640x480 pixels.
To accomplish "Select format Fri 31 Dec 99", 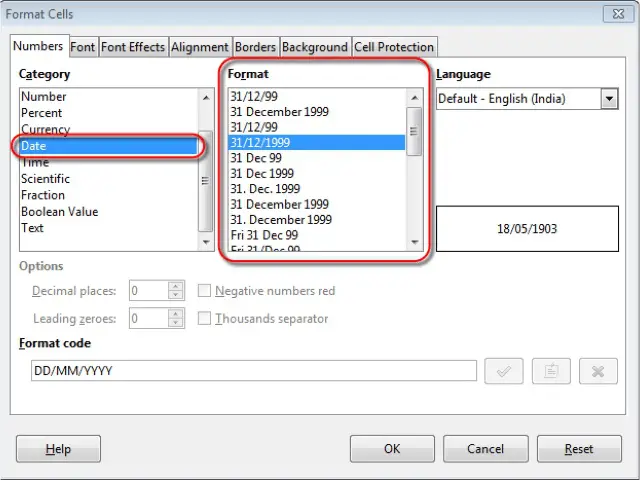I will pyautogui.click(x=317, y=235).
